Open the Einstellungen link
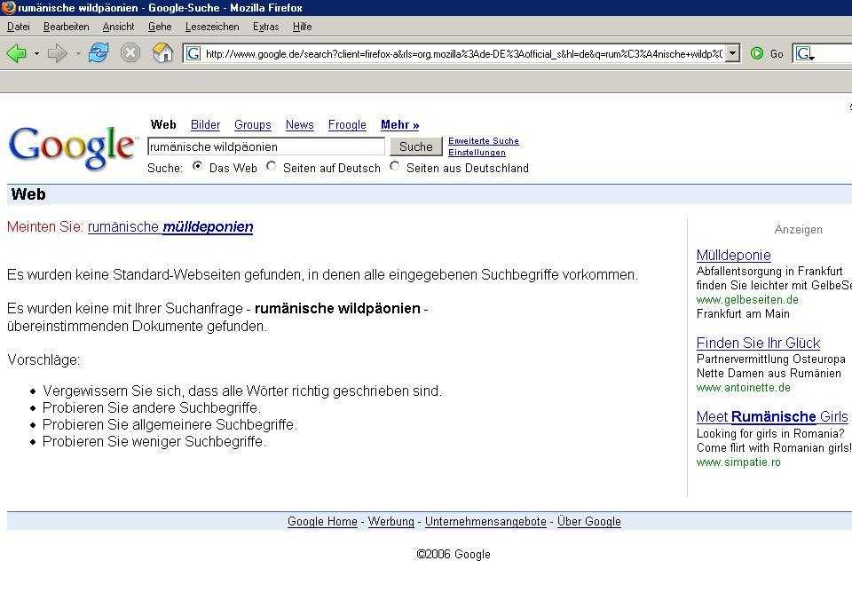Image resolution: width=852 pixels, height=616 pixels. click(477, 153)
